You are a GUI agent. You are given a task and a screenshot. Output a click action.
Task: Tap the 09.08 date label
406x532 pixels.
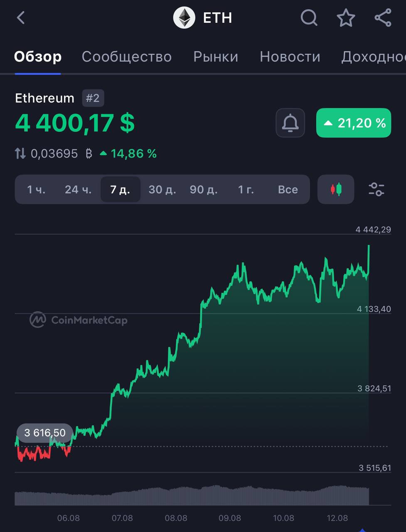click(230, 518)
